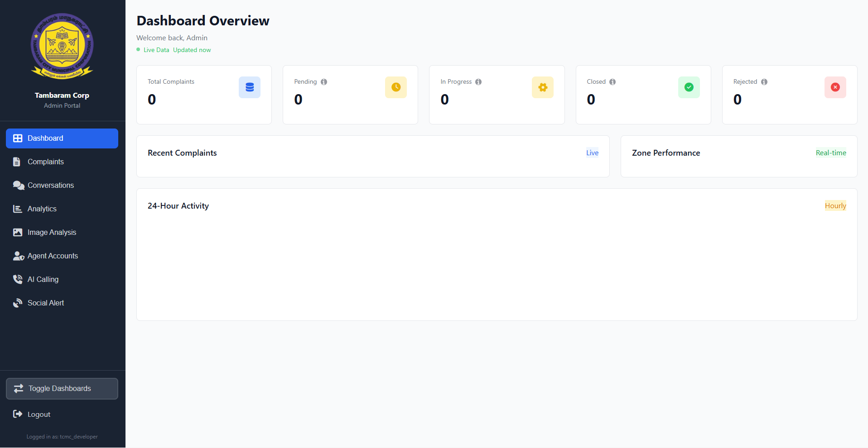Click the info icon next to Pending
The height and width of the screenshot is (448, 868).
324,82
